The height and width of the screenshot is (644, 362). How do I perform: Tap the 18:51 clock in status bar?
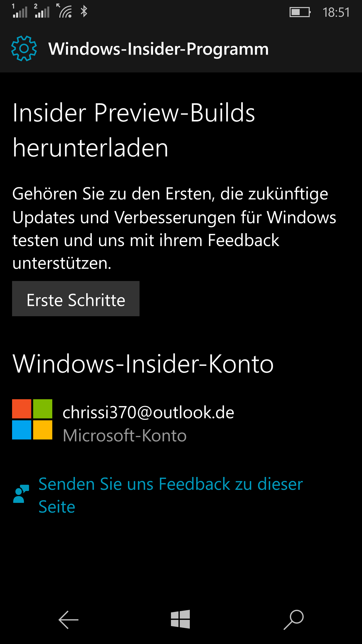tap(336, 12)
